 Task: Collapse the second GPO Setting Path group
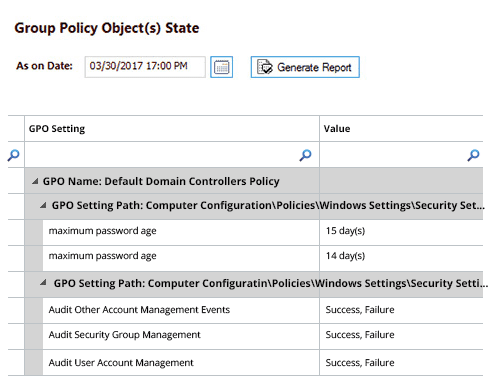click(43, 283)
